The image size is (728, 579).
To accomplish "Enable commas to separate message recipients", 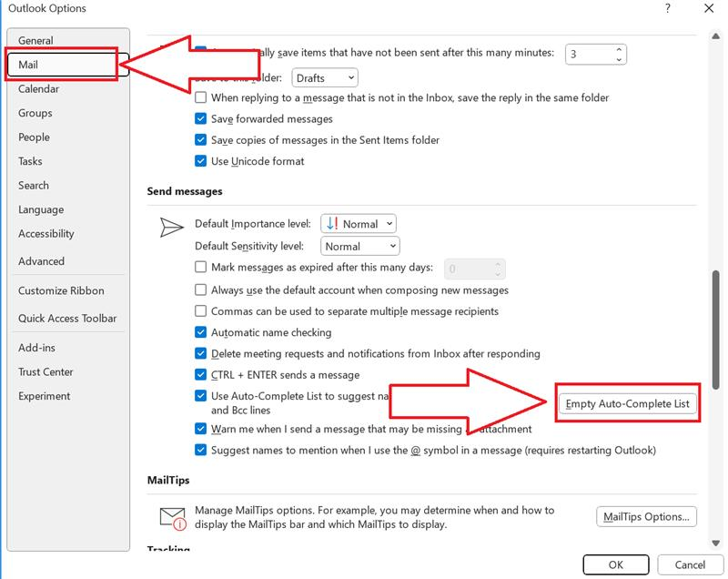I will (x=200, y=311).
